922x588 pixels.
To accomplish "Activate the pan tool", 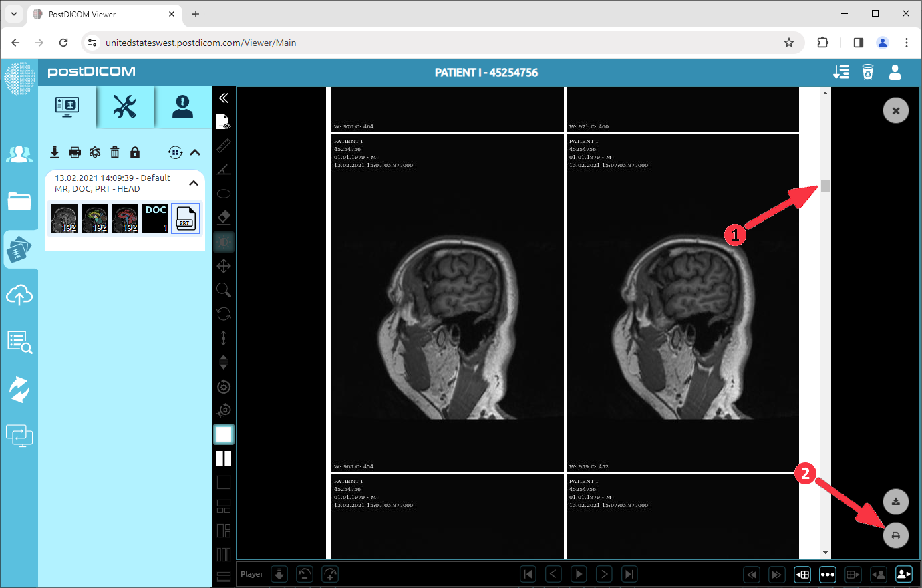I will (224, 265).
